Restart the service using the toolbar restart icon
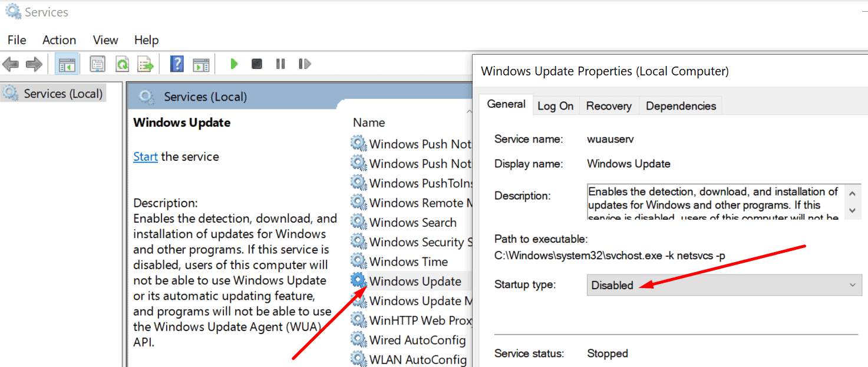This screenshot has width=868, height=367. pos(305,64)
